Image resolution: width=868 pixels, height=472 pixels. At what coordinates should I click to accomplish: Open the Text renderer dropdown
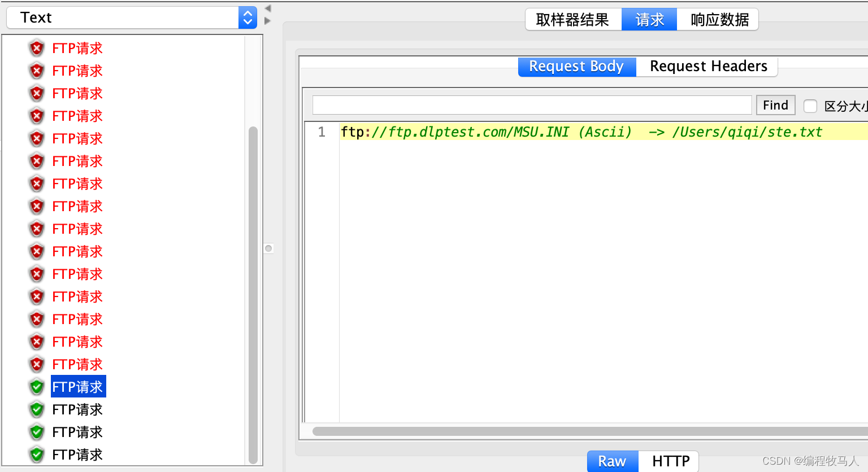coord(131,18)
